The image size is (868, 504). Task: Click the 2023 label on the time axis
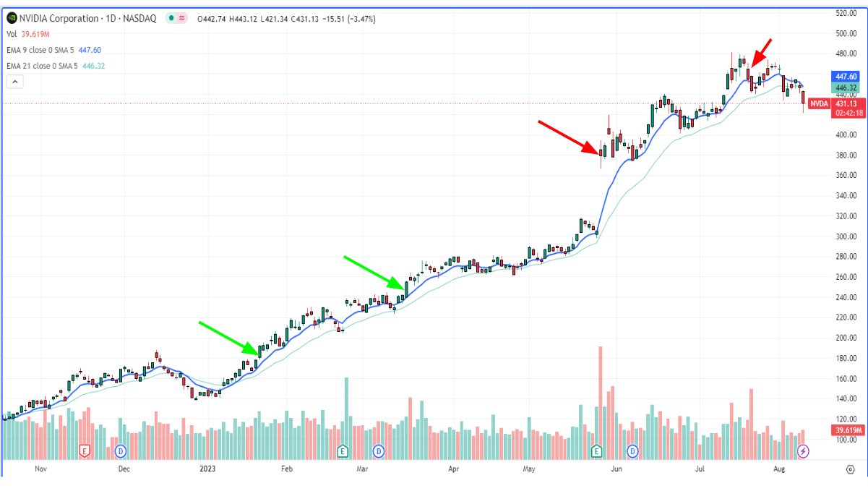(x=207, y=469)
